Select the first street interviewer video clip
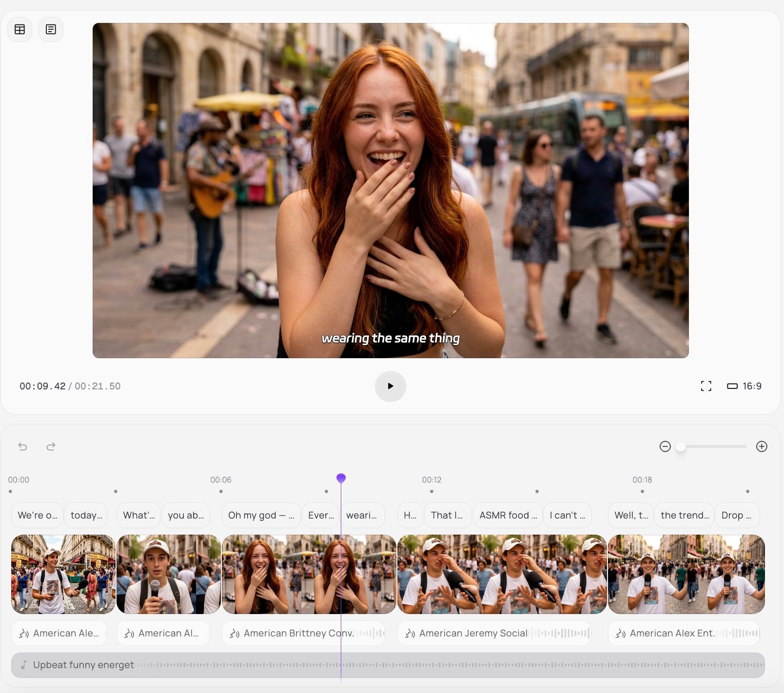784x693 pixels. (63, 574)
